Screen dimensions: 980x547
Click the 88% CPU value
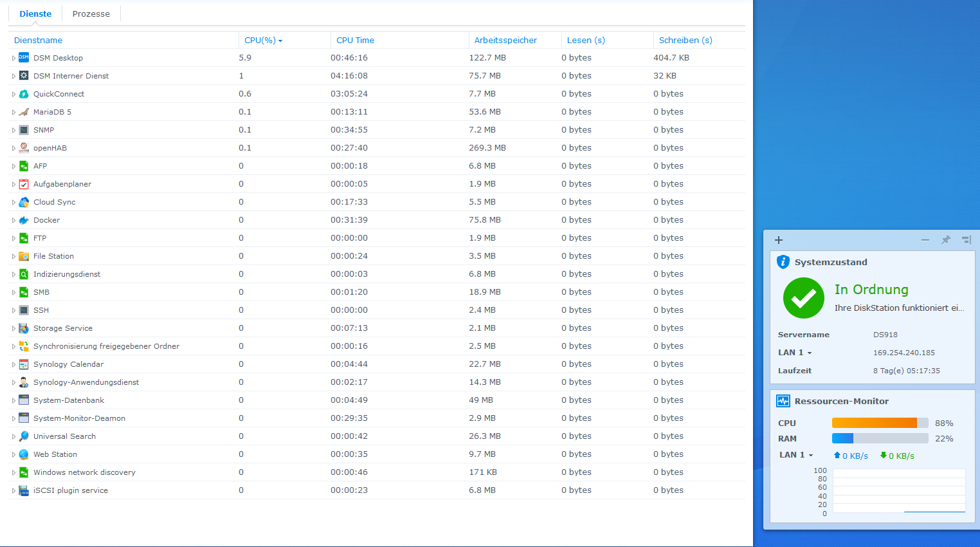pos(944,423)
